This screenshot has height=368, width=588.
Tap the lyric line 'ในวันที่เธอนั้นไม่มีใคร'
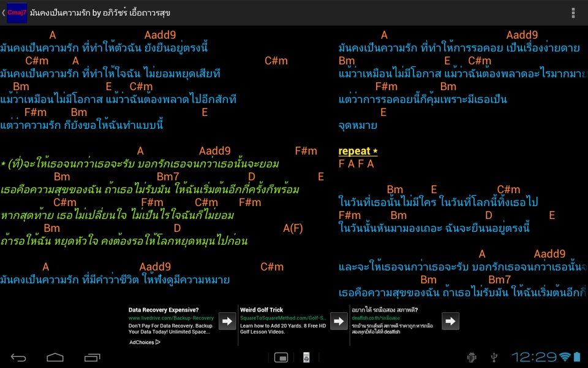point(438,202)
